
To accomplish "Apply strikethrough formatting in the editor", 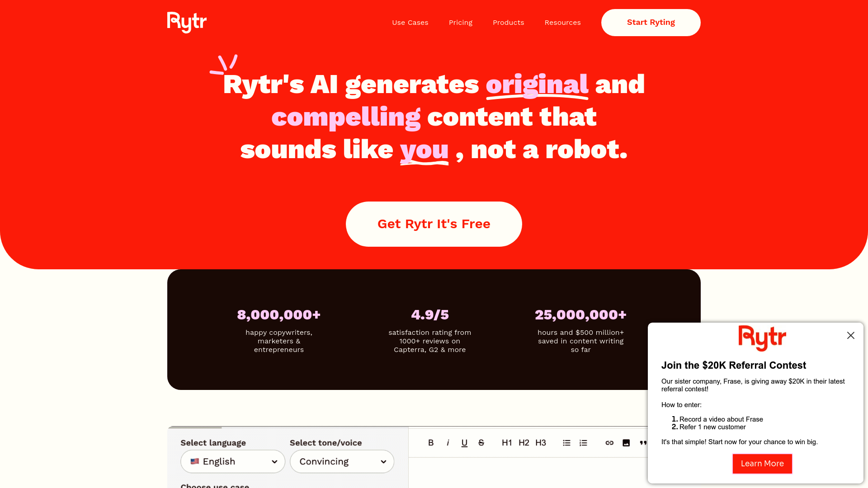I will (481, 443).
